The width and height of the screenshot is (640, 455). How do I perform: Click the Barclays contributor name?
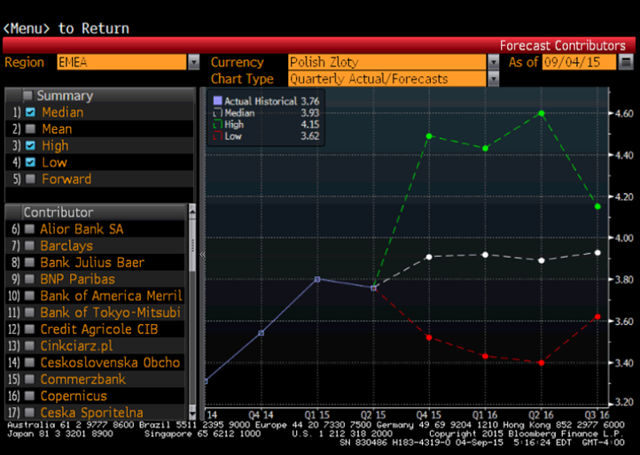pyautogui.click(x=67, y=246)
